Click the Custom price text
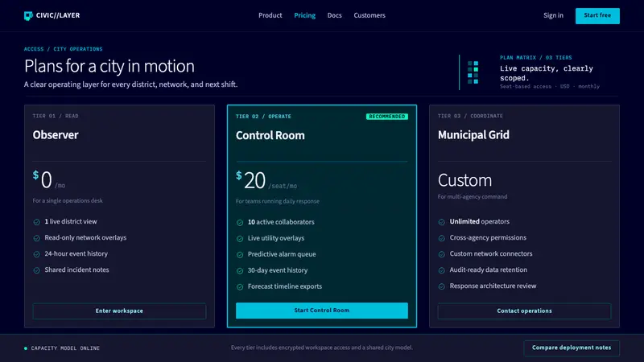Image resolution: width=644 pixels, height=362 pixels. pyautogui.click(x=464, y=180)
